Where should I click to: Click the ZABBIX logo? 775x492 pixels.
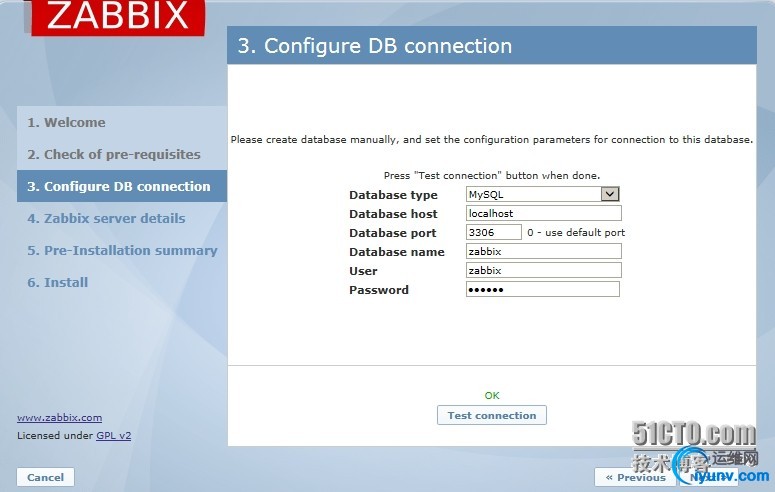[x=118, y=17]
